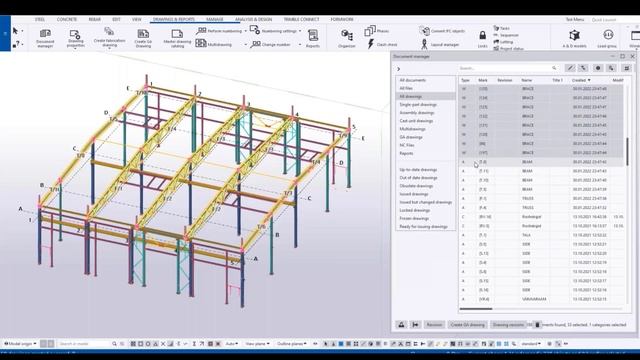
Task: Expand the Multidrawing dropdown arrow
Action: click(x=245, y=44)
